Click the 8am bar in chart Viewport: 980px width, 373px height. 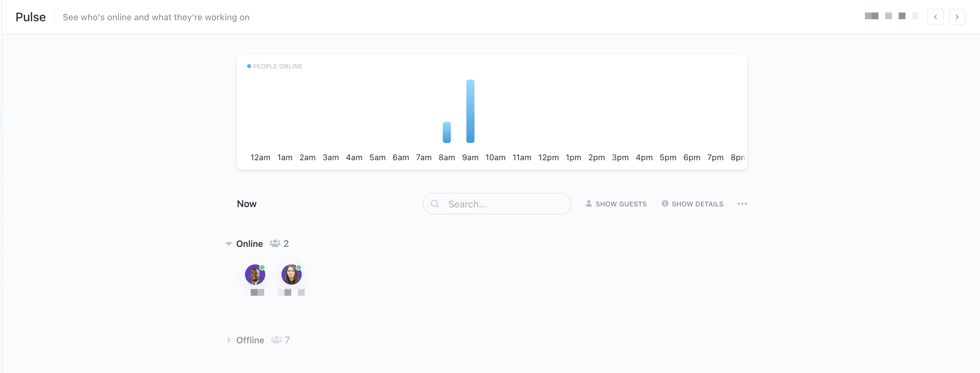point(446,132)
